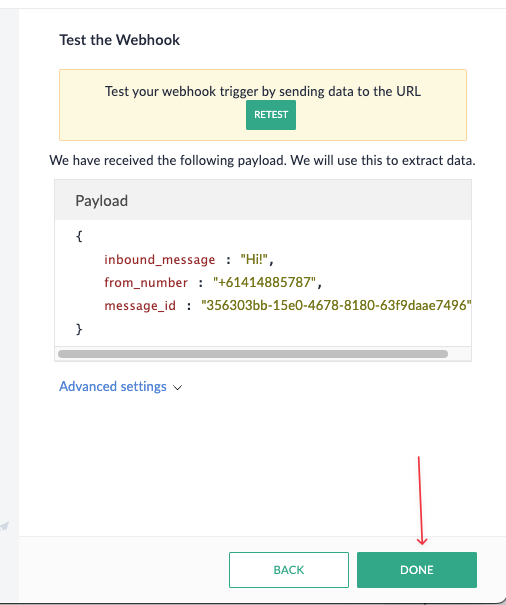Screen dimensions: 506x605
Task: Click the message_id UUID value
Action: click(x=336, y=305)
